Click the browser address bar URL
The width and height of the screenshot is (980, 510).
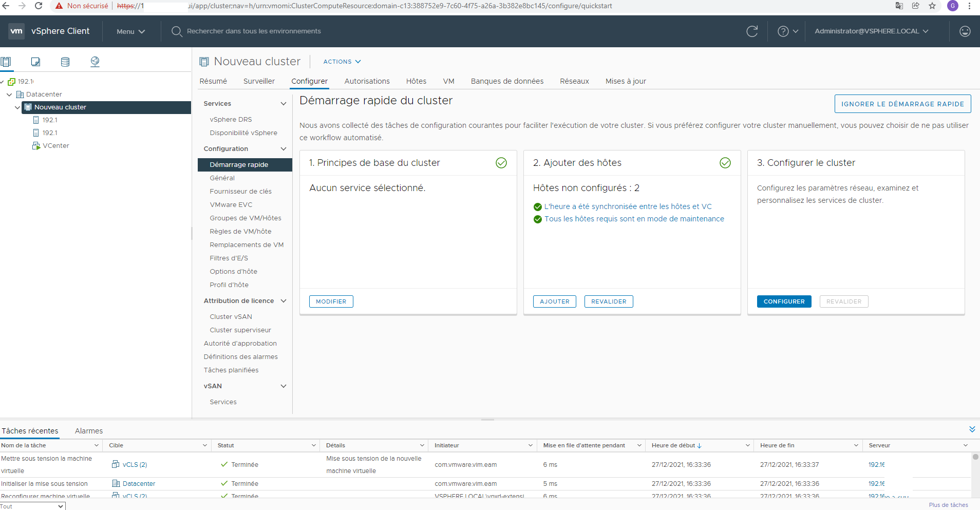point(365,6)
